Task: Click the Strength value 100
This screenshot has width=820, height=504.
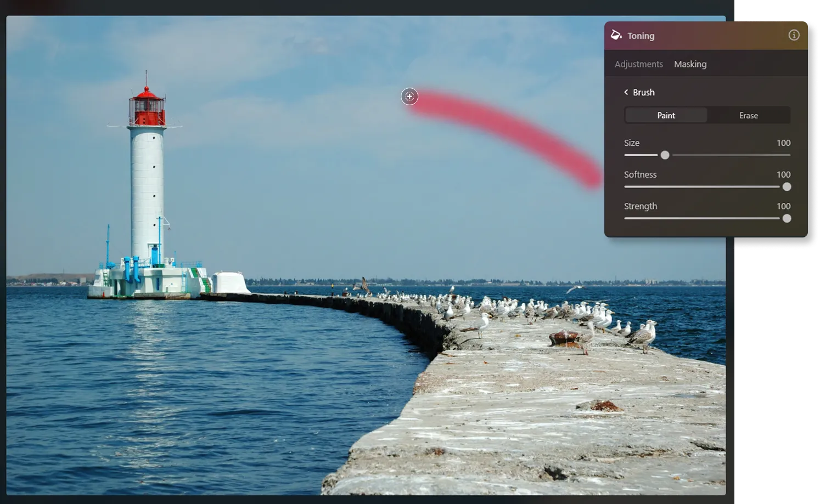Action: coord(783,206)
